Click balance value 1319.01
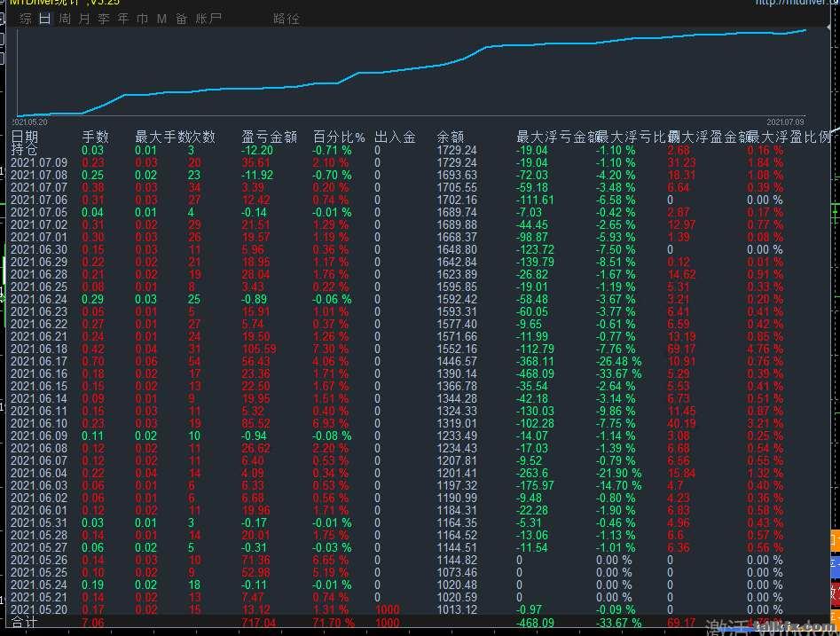The image size is (840, 636). click(x=457, y=423)
